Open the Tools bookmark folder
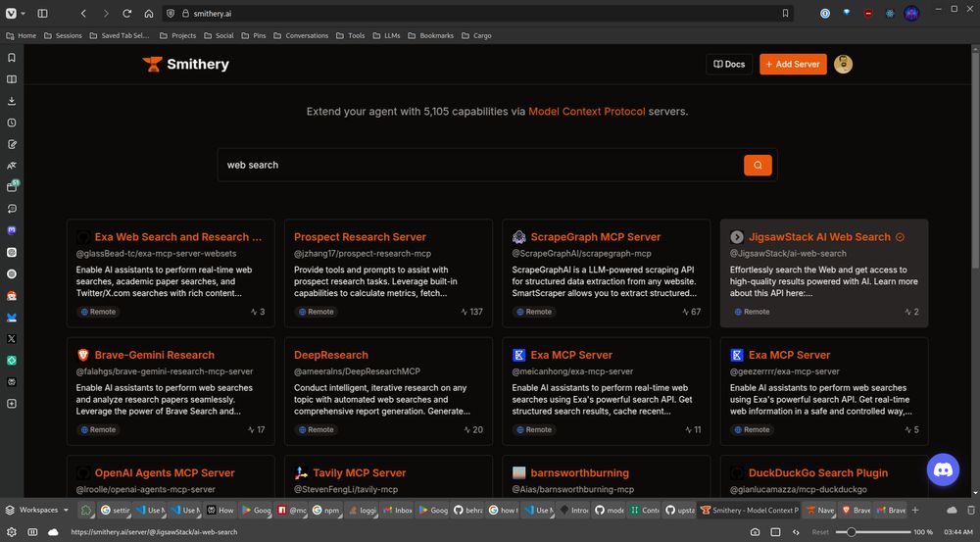The height and width of the screenshot is (542, 980). coord(351,35)
